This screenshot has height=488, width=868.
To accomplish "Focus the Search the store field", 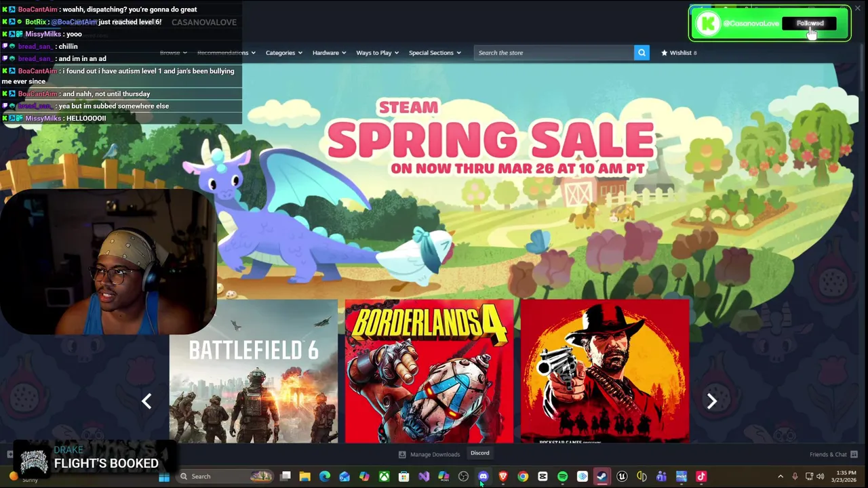I will point(553,53).
